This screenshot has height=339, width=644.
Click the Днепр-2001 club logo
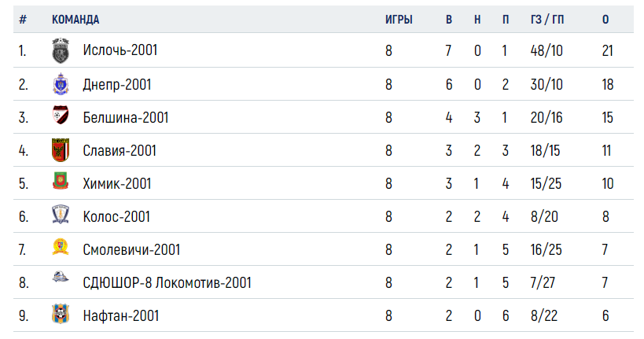coord(61,84)
